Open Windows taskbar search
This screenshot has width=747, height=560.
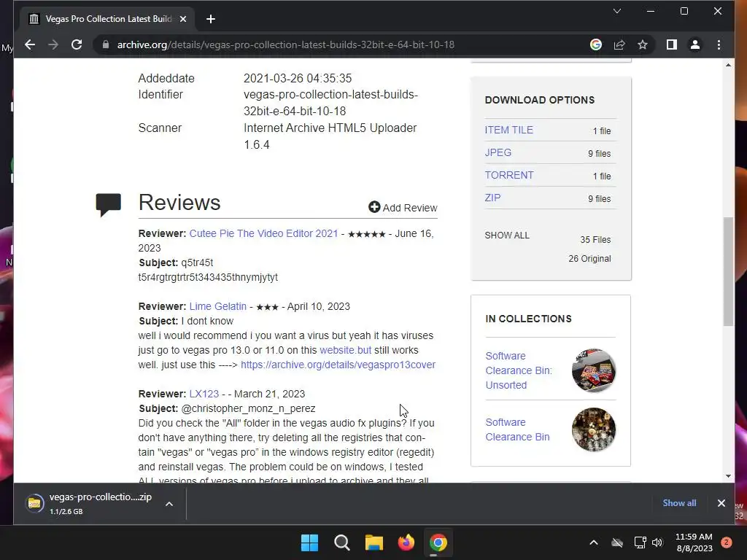[x=341, y=542]
